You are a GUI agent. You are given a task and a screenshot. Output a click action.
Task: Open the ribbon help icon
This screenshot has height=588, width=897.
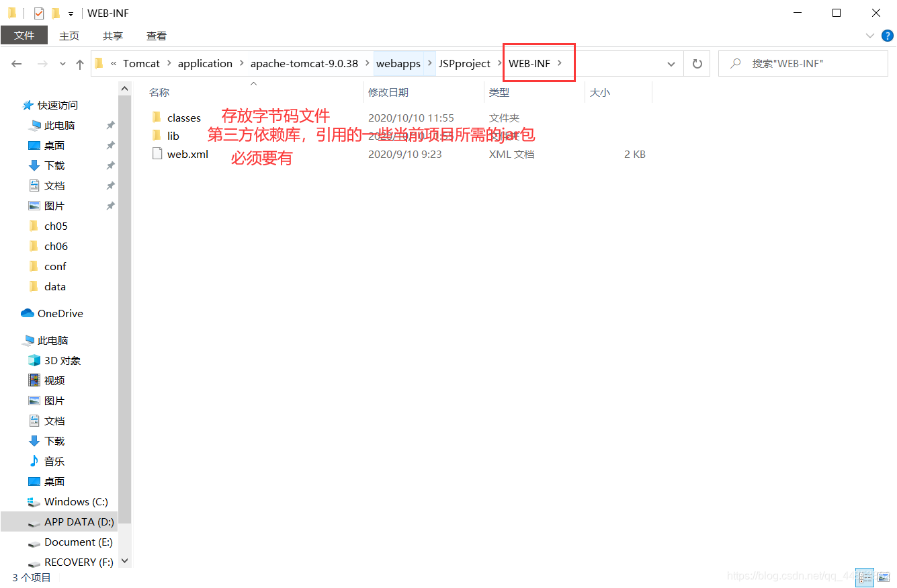click(x=887, y=35)
